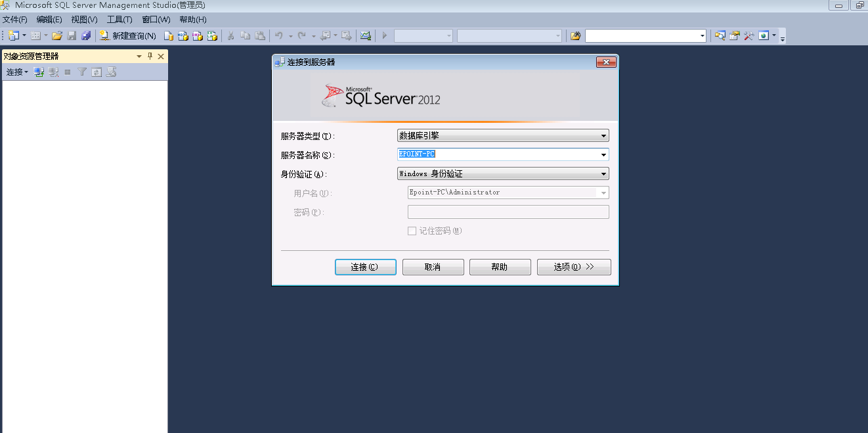Click the New Project toolbar icon
The image size is (868, 433).
(14, 35)
